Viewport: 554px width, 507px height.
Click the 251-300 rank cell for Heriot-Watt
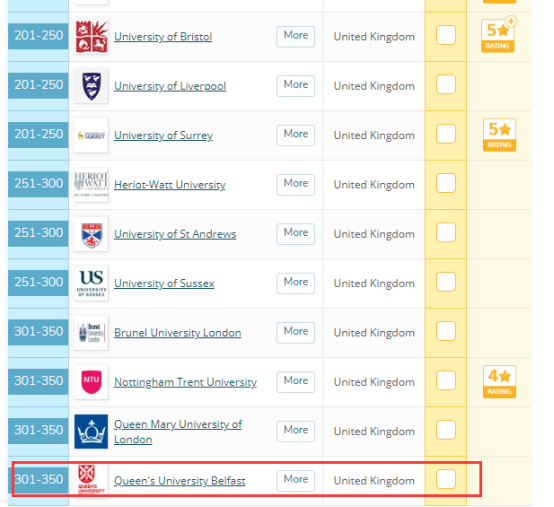[39, 184]
